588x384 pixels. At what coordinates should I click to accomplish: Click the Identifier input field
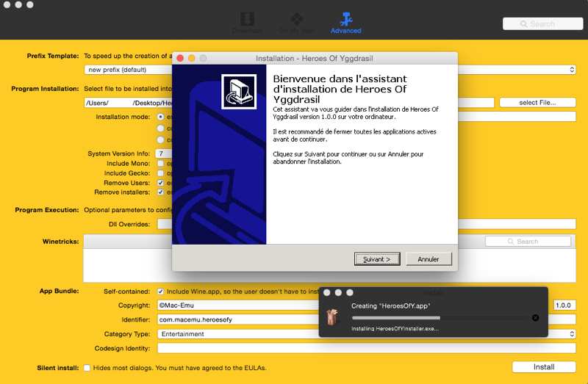[x=238, y=319]
